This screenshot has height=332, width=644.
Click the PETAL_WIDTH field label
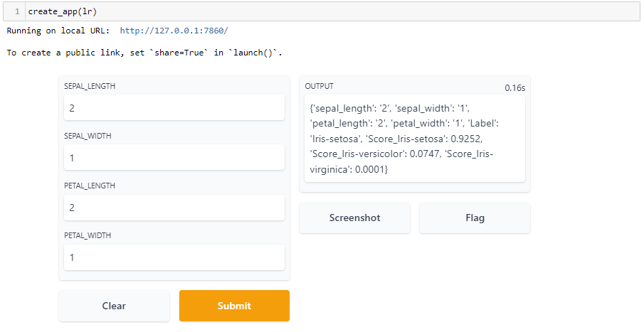pos(88,235)
